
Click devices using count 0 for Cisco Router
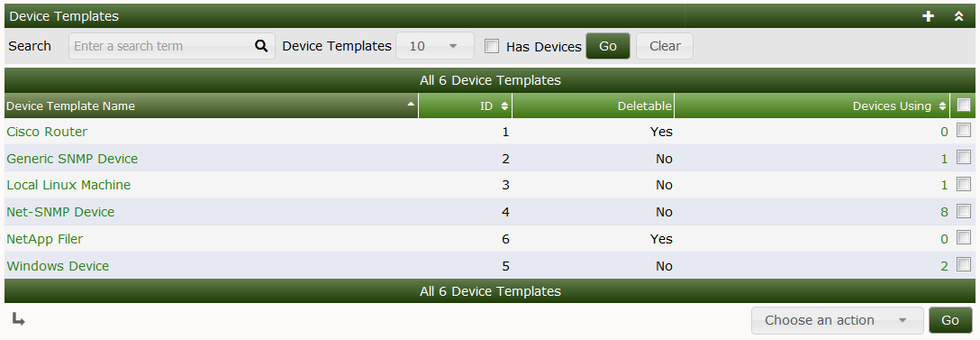pyautogui.click(x=944, y=132)
